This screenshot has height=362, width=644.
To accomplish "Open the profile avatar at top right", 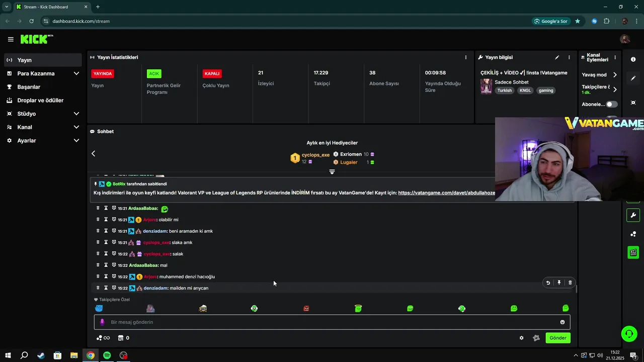I will coord(625,39).
